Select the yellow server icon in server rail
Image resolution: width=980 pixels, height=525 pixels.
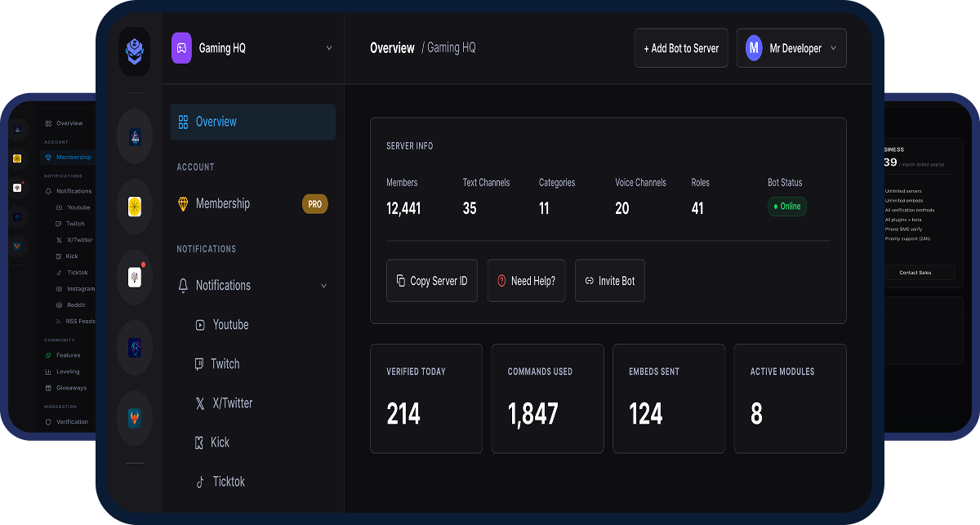pyautogui.click(x=135, y=207)
